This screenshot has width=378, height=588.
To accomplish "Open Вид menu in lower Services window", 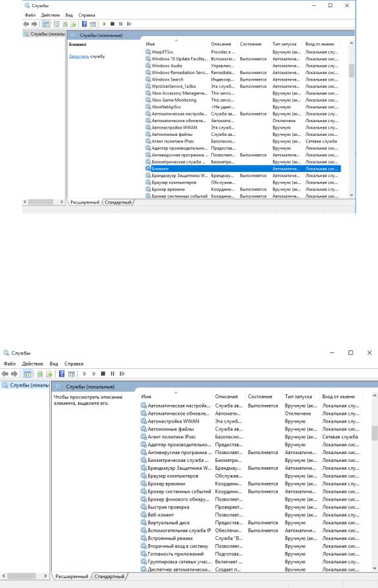I will 54,364.
